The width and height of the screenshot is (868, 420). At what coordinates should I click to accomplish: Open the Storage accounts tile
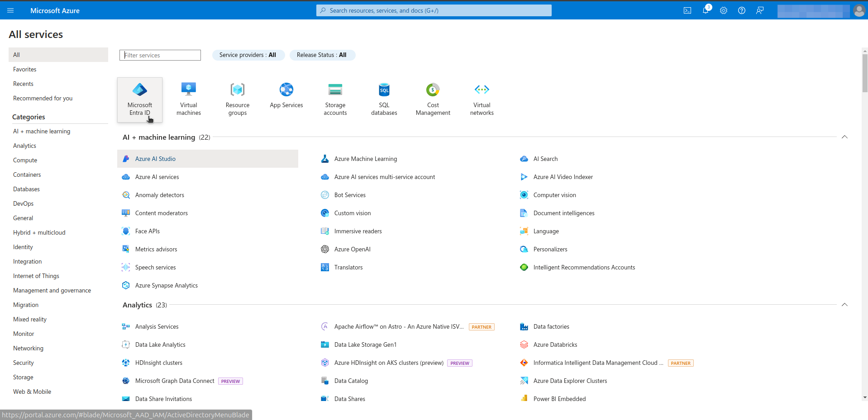[x=335, y=100]
